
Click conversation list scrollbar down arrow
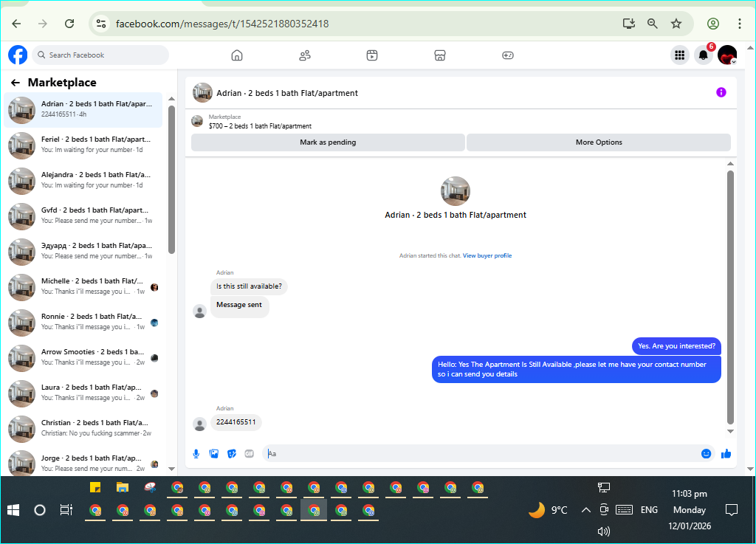[x=171, y=469]
